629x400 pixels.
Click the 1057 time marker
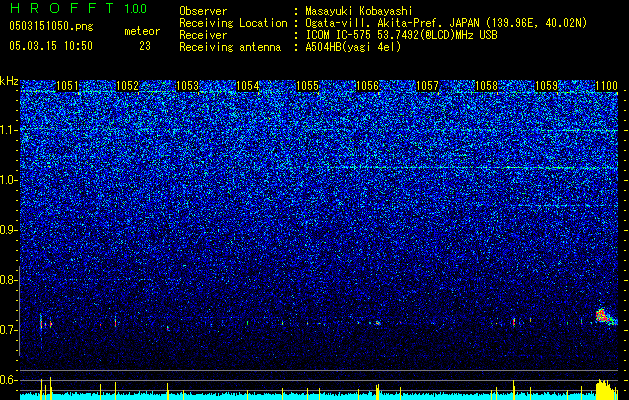(428, 86)
